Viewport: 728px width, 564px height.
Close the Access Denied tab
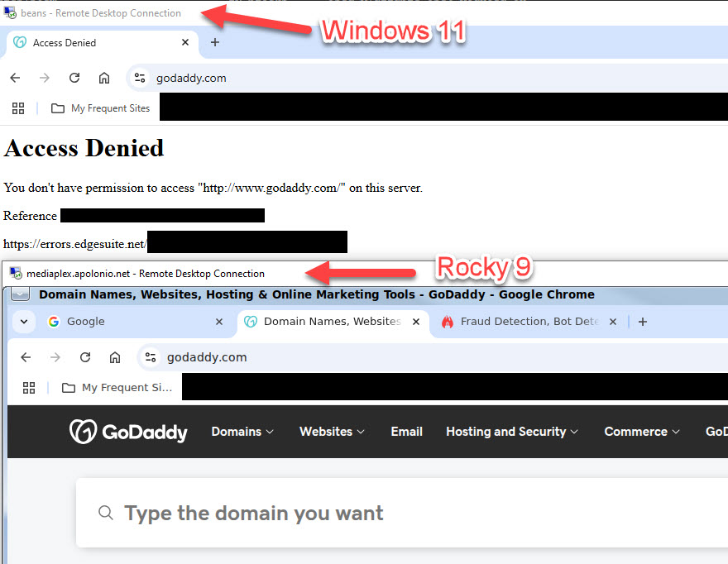click(185, 42)
